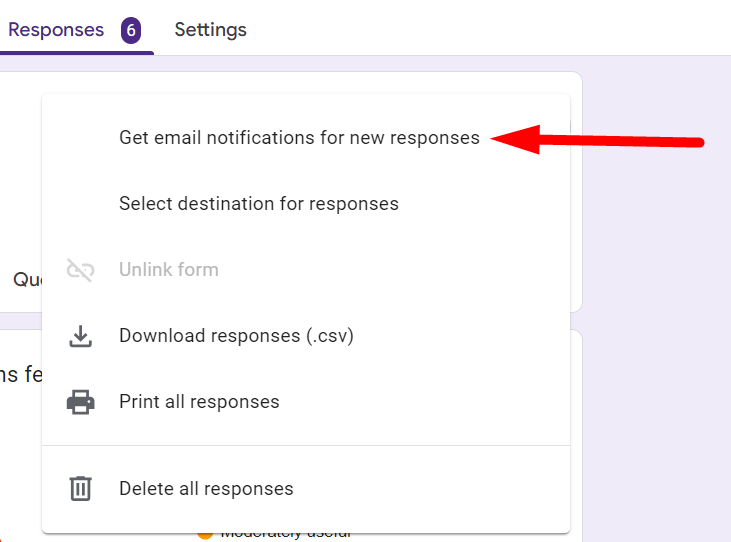
Task: Switch to the Settings tab
Action: click(x=210, y=30)
